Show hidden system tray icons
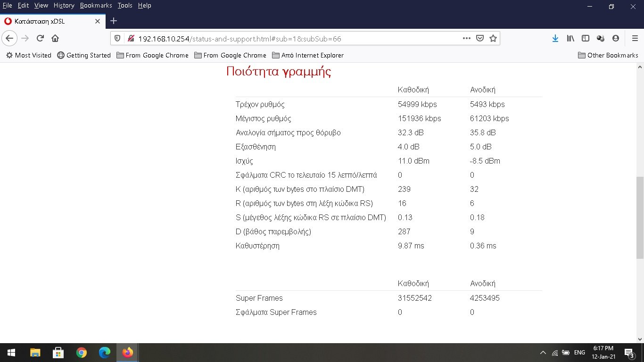The width and height of the screenshot is (644, 362). click(543, 353)
